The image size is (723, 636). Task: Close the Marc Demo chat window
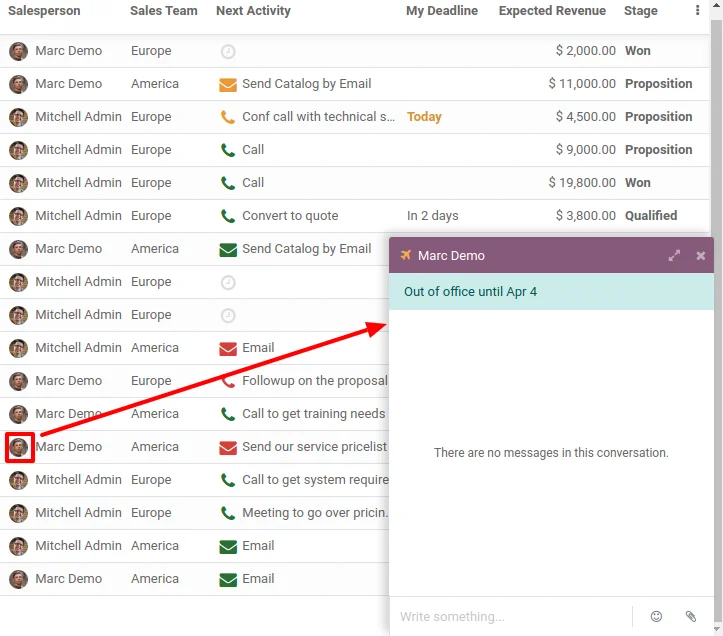pos(700,256)
